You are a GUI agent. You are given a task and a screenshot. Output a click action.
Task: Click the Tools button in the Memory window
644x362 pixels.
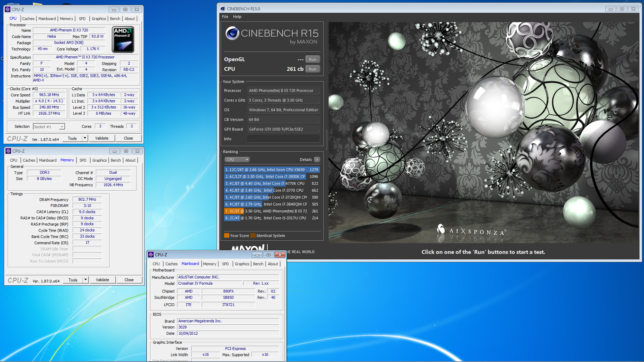click(73, 280)
